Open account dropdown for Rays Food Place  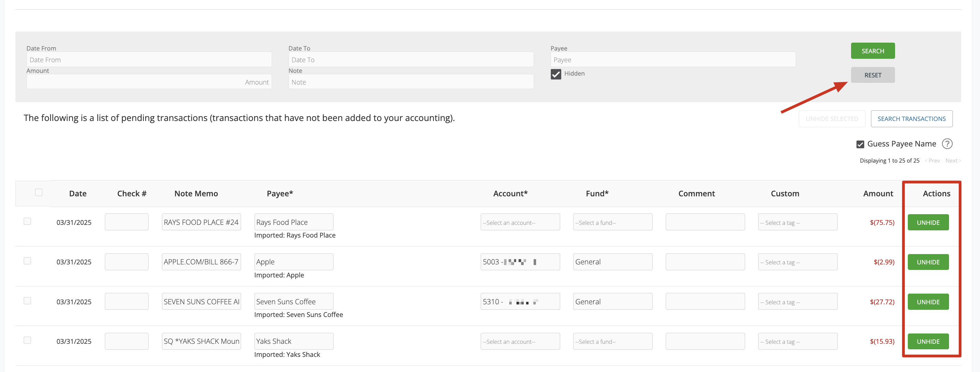[x=520, y=222]
